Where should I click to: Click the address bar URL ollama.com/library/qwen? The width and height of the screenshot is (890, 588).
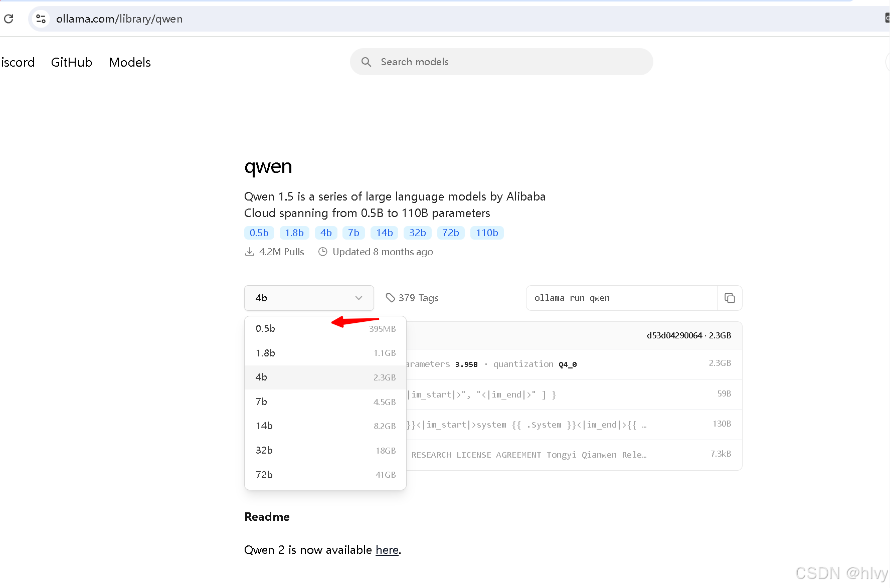pyautogui.click(x=119, y=19)
